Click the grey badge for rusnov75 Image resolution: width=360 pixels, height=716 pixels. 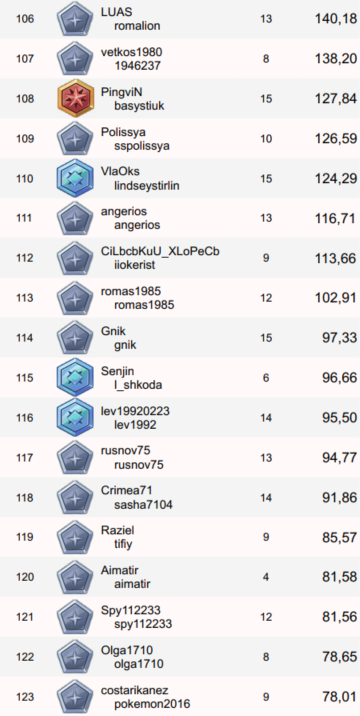click(75, 457)
